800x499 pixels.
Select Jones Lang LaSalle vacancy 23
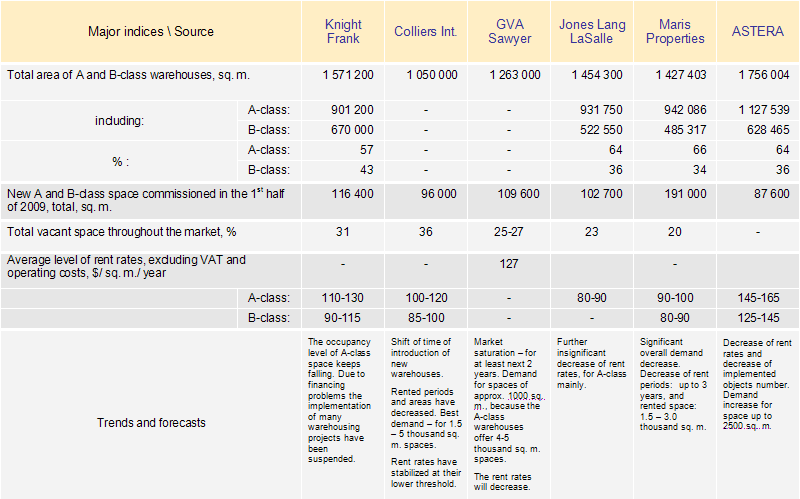coord(591,232)
